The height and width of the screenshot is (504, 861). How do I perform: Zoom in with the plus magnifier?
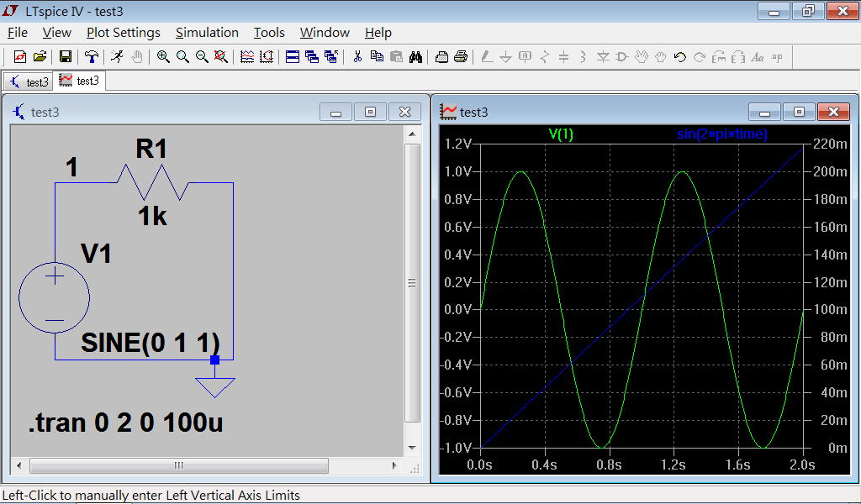pos(163,56)
